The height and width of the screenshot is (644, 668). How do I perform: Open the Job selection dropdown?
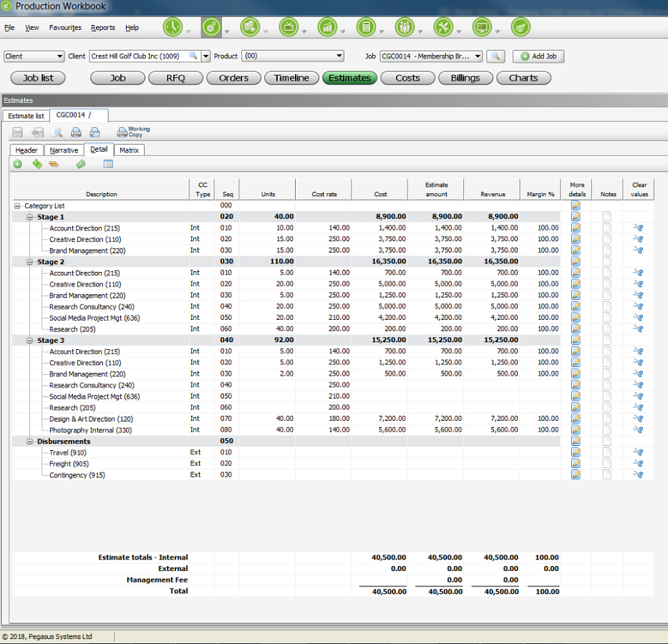click(x=478, y=57)
